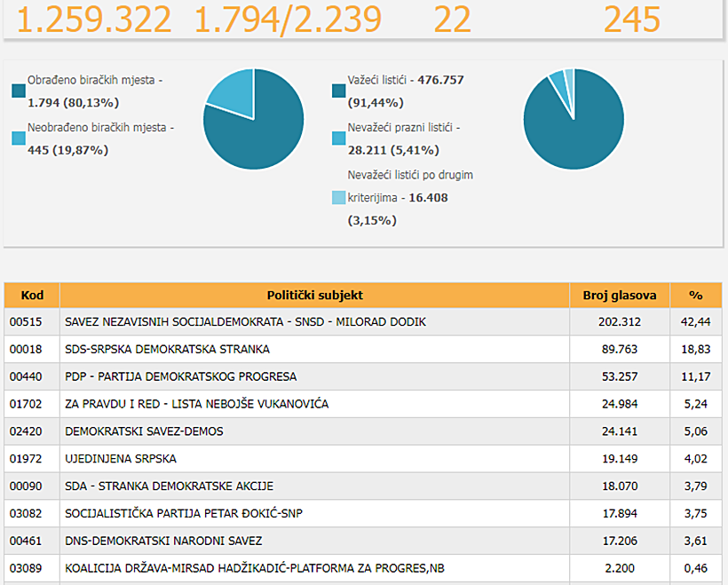Click percentage value 5,24

tap(696, 404)
